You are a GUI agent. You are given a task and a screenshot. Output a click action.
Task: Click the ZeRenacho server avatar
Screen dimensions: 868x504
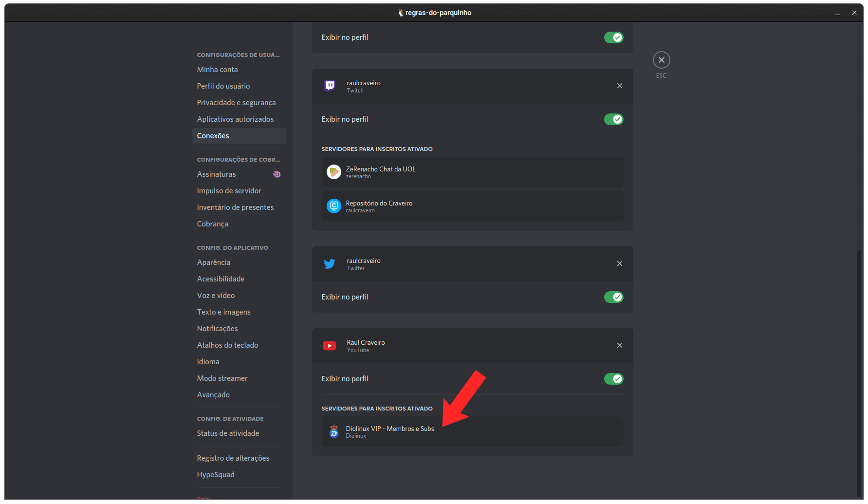(x=334, y=172)
